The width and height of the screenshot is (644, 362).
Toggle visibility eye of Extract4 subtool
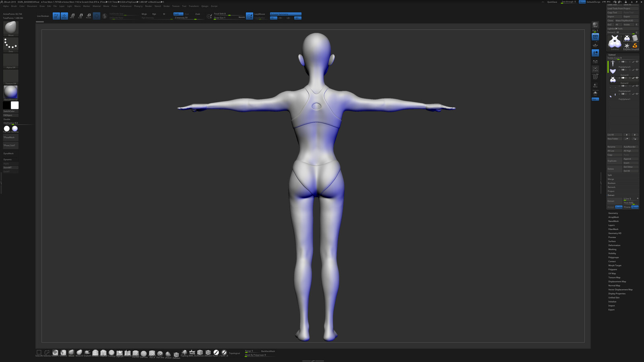click(637, 70)
